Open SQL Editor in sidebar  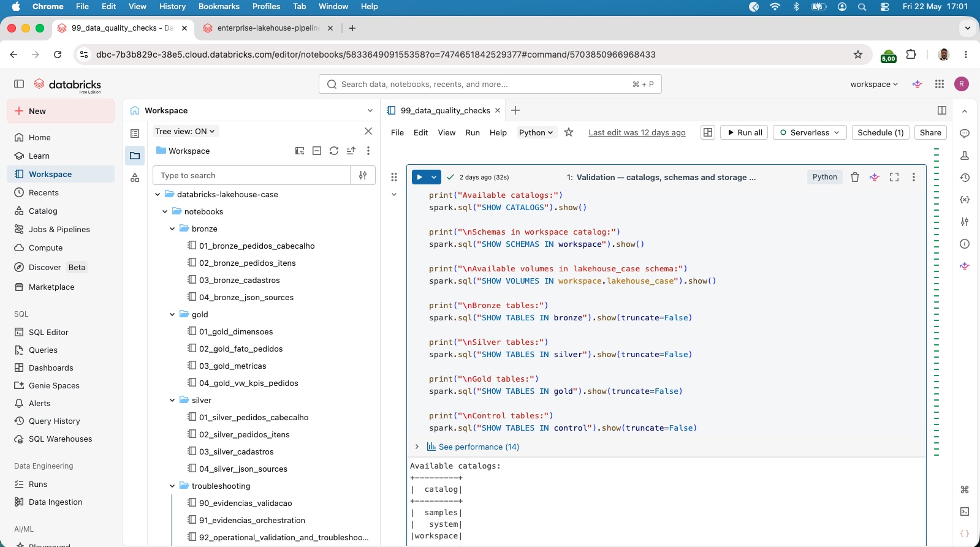pyautogui.click(x=48, y=332)
